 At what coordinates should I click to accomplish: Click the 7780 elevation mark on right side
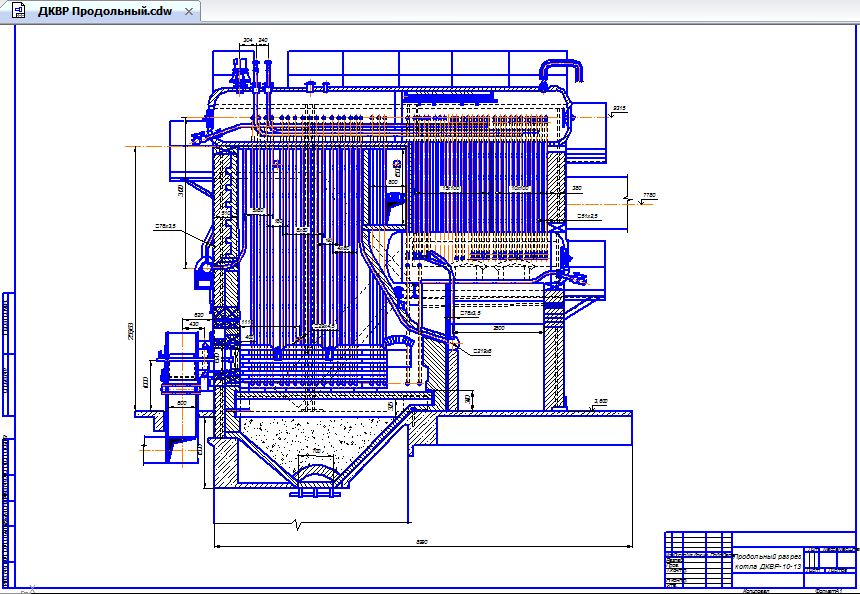click(649, 195)
